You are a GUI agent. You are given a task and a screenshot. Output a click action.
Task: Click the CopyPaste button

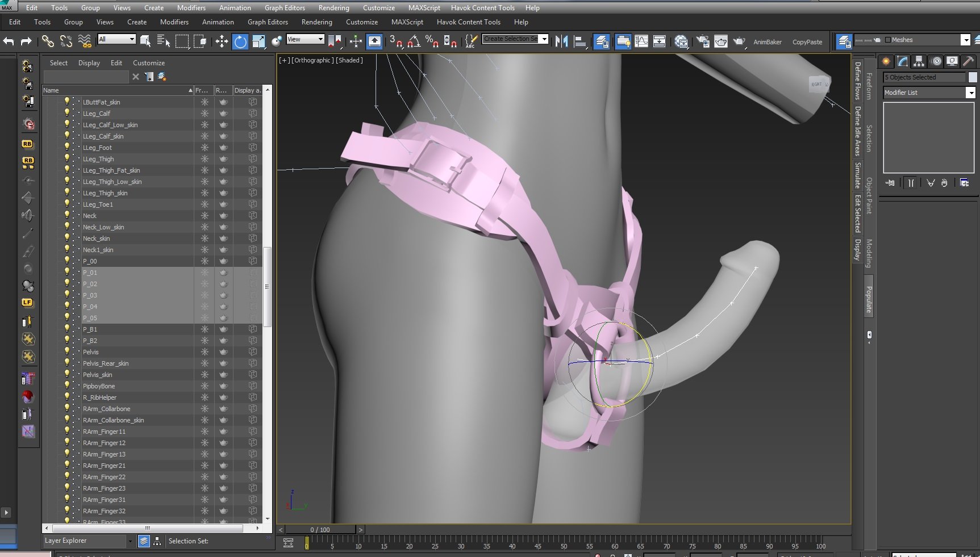(807, 42)
